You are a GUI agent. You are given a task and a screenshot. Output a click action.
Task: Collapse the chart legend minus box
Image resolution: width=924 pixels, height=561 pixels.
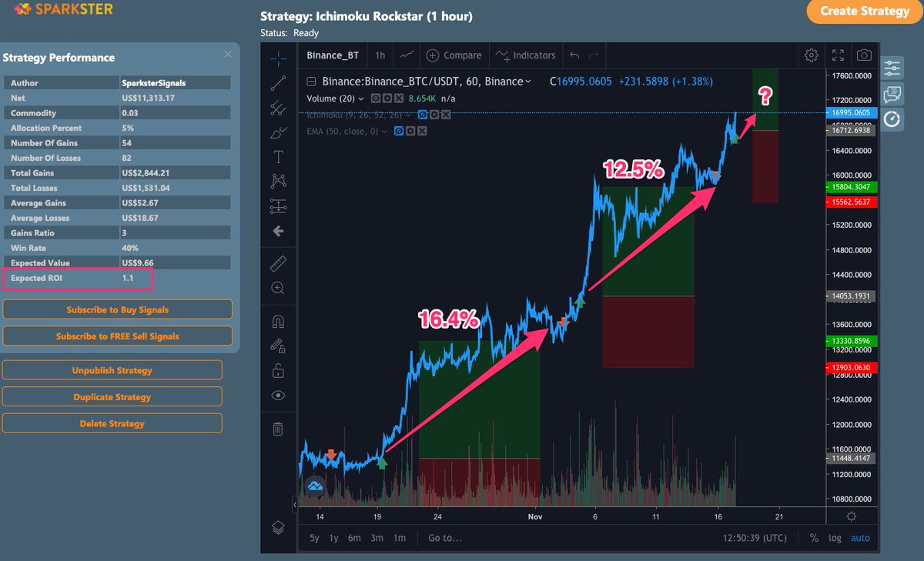(x=311, y=82)
